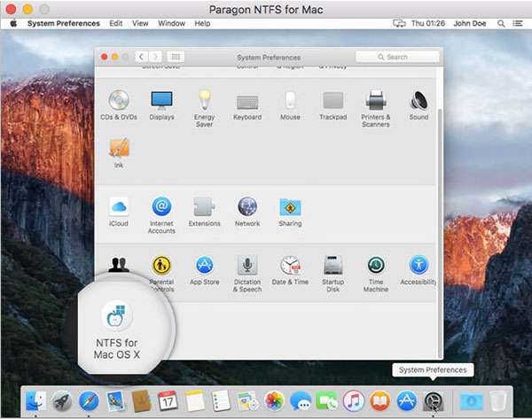Open the Edit menu
The height and width of the screenshot is (419, 532).
click(x=115, y=23)
